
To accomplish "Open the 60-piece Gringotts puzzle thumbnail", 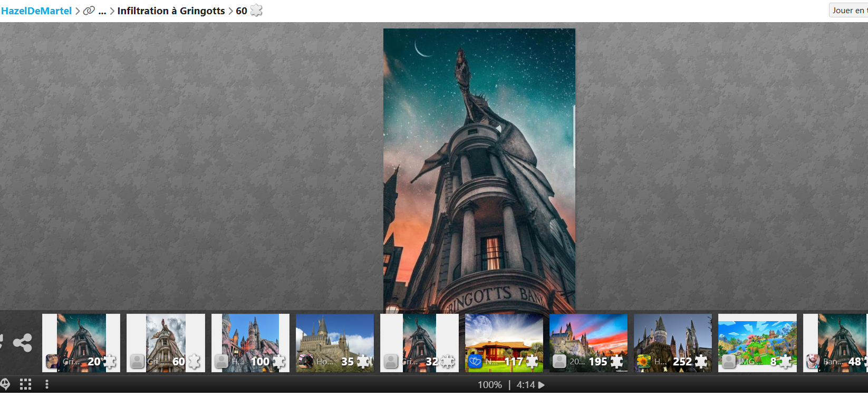I will tap(166, 343).
